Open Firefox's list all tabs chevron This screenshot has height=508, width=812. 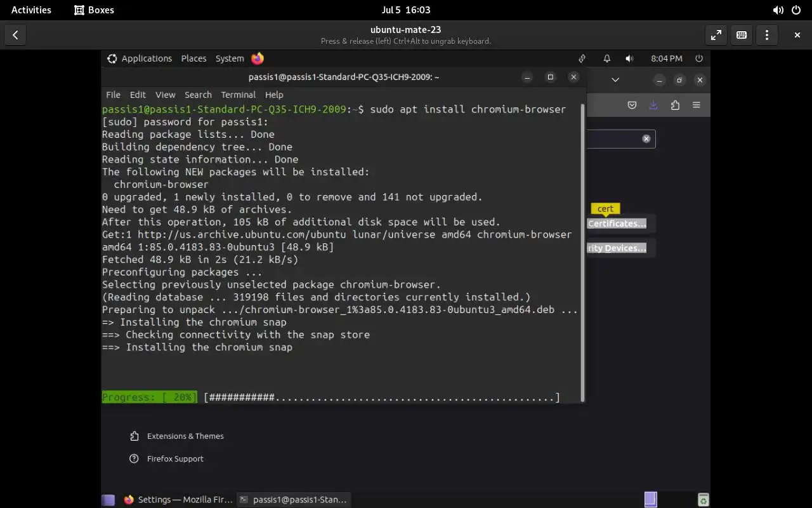615,80
